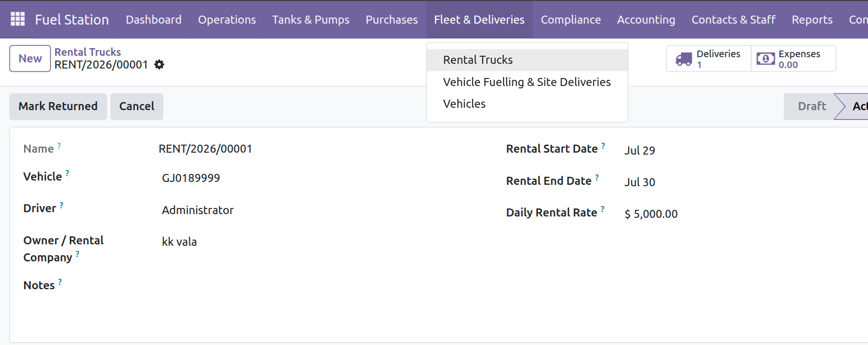
Task: Click the Daily Rental Rate $ 5,000.00
Action: coord(651,214)
